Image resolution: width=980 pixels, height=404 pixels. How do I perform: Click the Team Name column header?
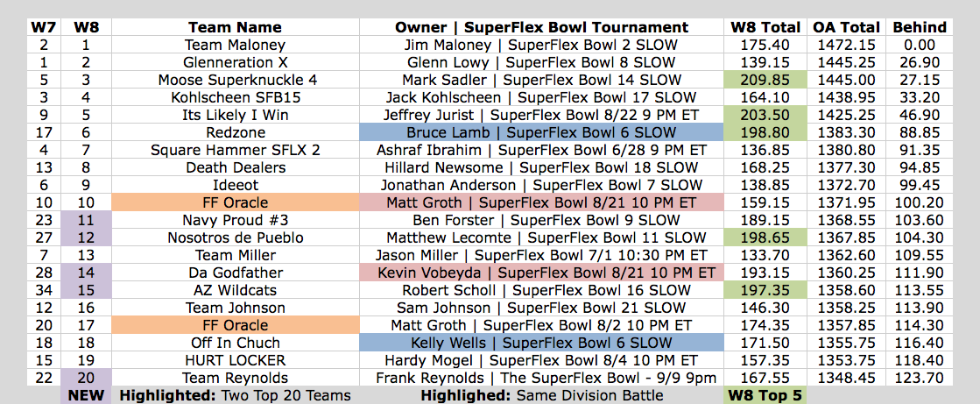pos(235,27)
